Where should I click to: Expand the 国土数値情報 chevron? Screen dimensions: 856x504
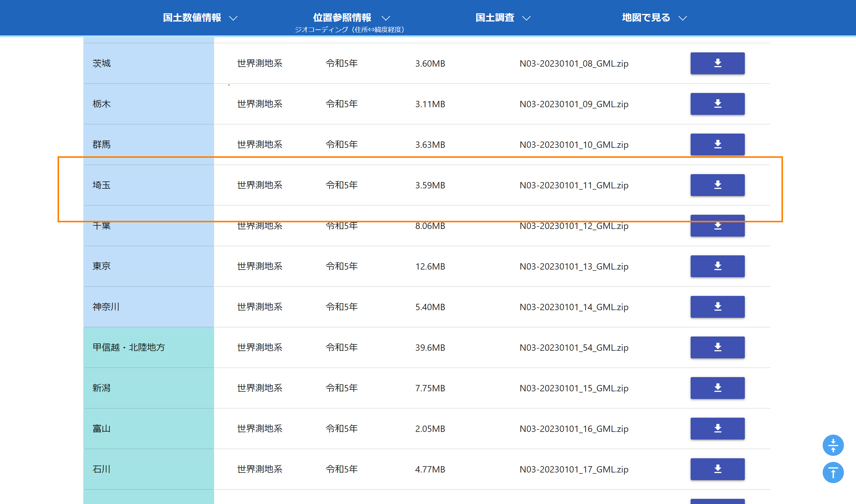(x=233, y=18)
